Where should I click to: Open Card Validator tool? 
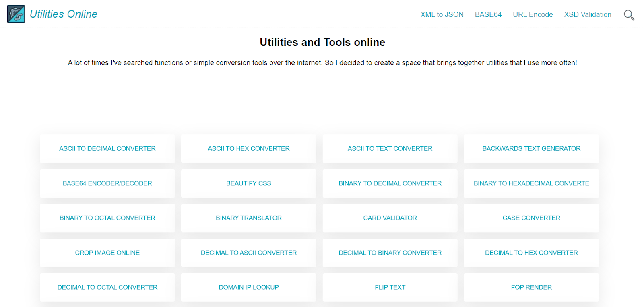point(390,218)
